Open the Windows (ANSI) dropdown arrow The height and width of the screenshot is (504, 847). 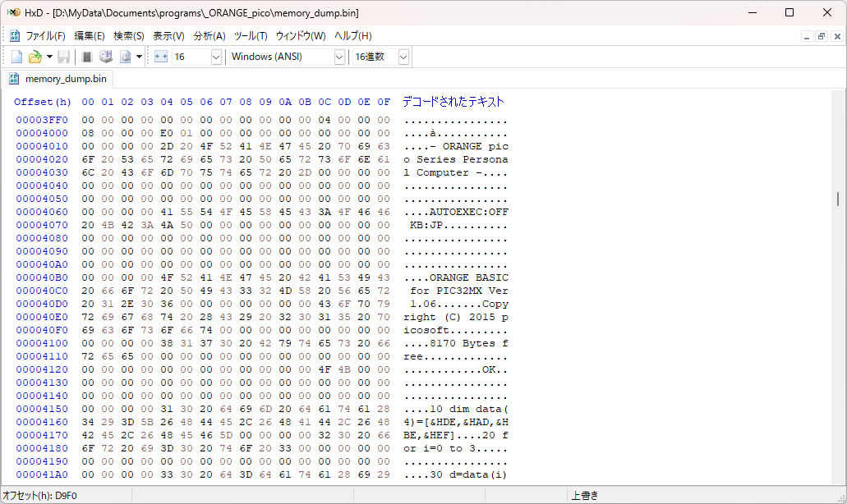click(x=339, y=57)
